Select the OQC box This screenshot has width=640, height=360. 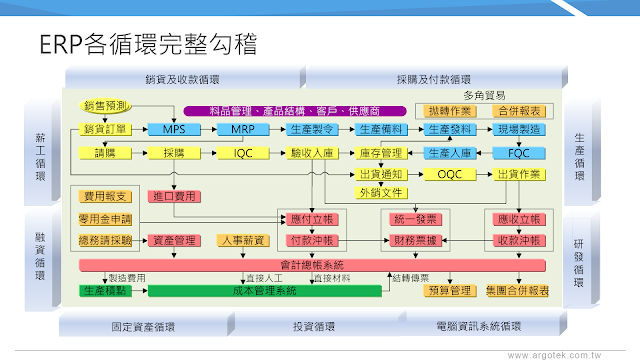coord(450,174)
